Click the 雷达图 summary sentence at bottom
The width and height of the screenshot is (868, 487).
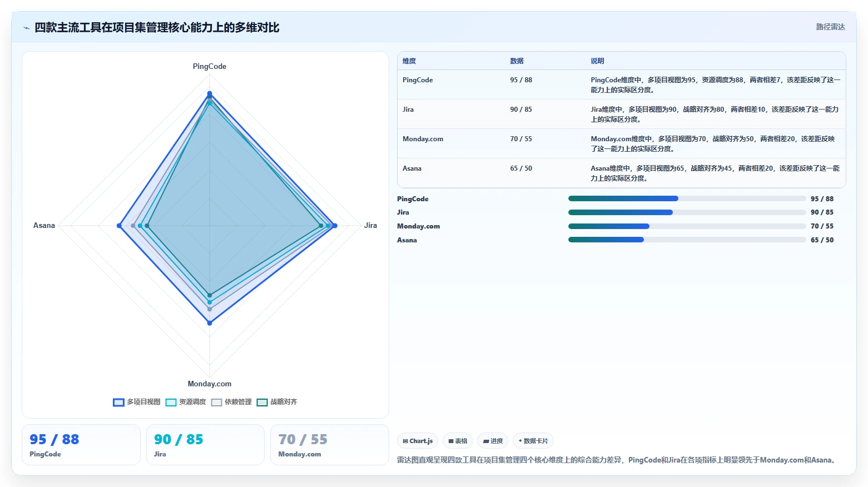618,460
